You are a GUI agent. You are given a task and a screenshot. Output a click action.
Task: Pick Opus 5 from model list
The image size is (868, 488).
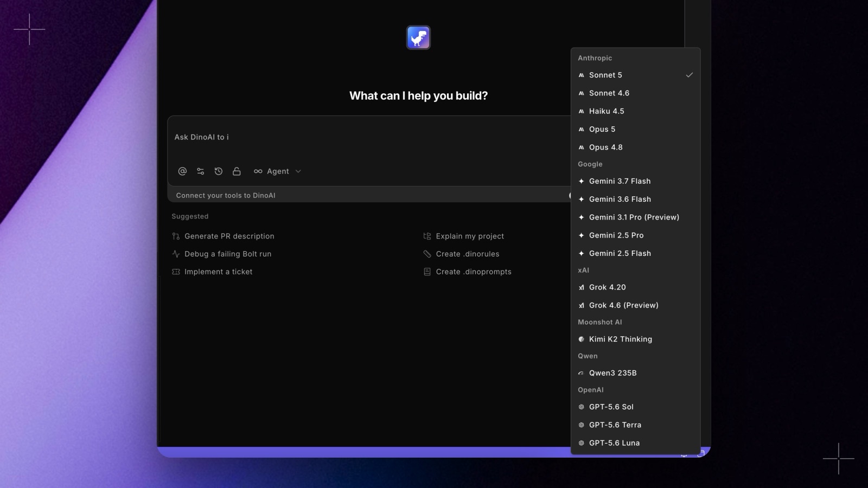[x=635, y=129]
